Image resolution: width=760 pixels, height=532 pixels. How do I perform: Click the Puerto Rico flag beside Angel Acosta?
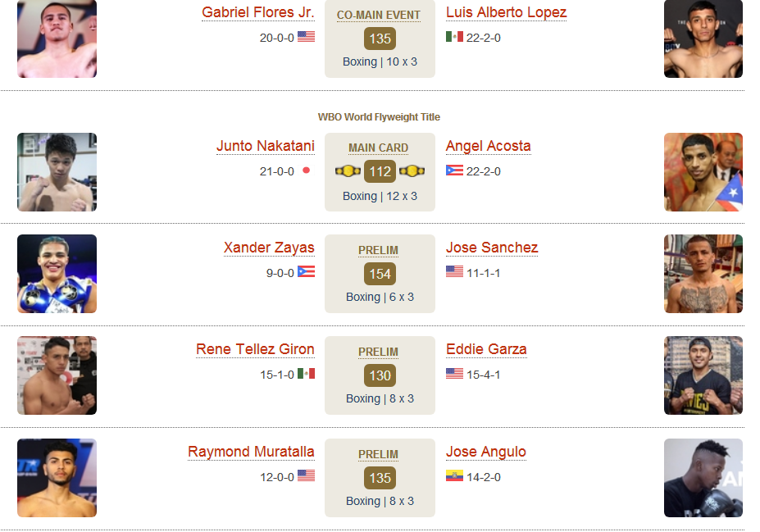(455, 171)
